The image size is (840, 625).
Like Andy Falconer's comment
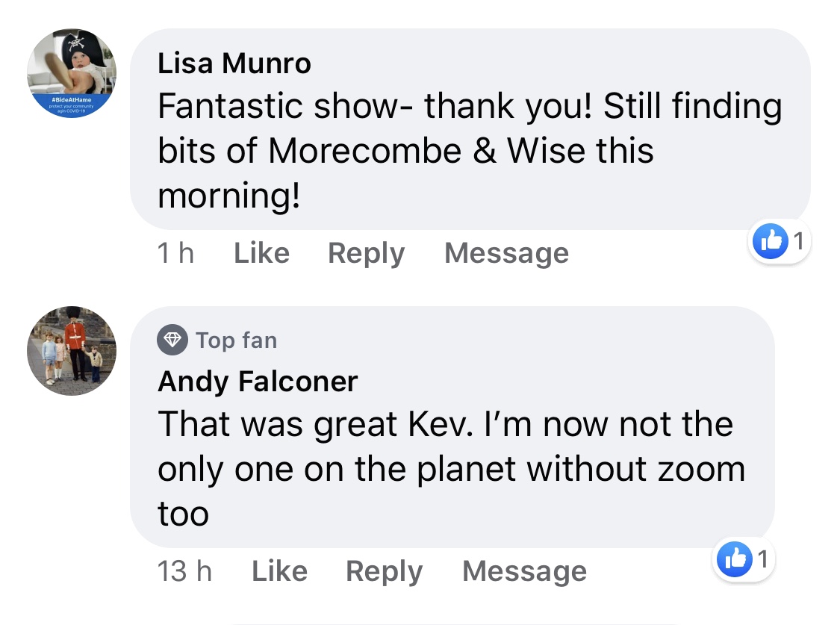279,571
